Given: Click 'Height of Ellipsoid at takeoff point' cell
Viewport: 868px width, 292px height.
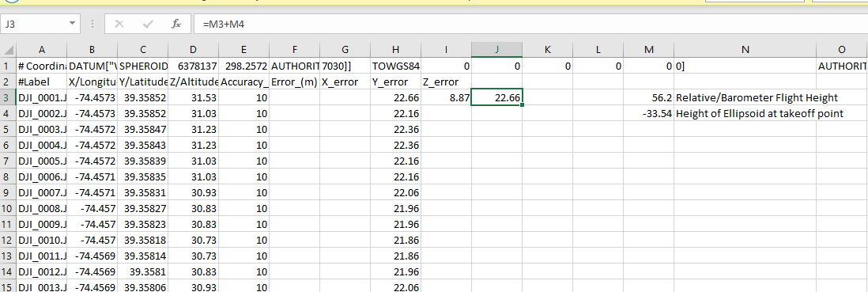Looking at the screenshot, I should click(x=745, y=114).
